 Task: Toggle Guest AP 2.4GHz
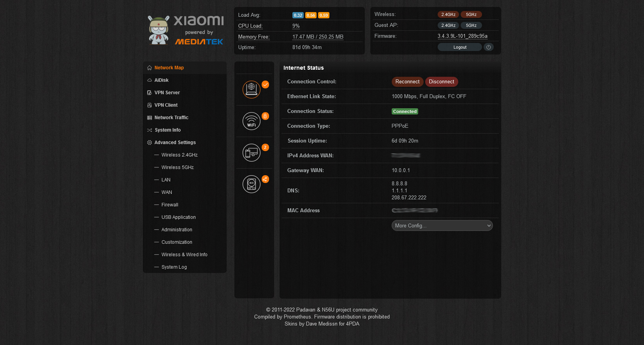[x=448, y=25]
